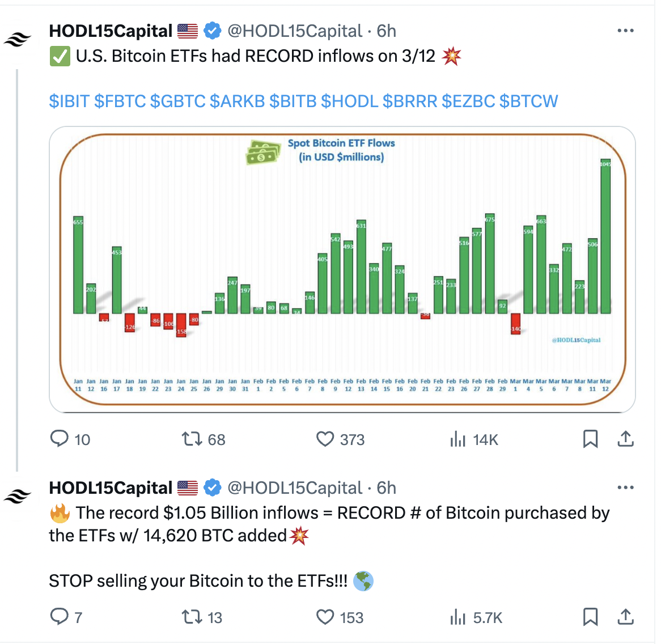Open more options menu on first tweet
The width and height of the screenshot is (661, 644).
coord(625,31)
